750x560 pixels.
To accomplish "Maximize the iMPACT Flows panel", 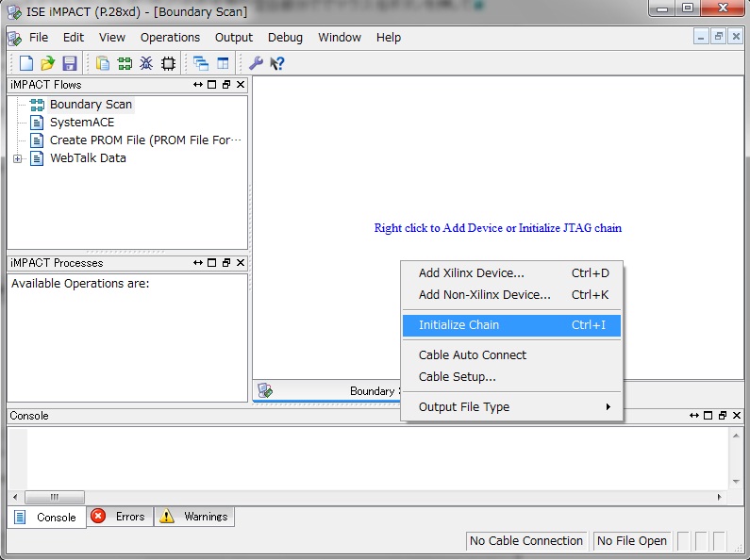I will (x=212, y=85).
